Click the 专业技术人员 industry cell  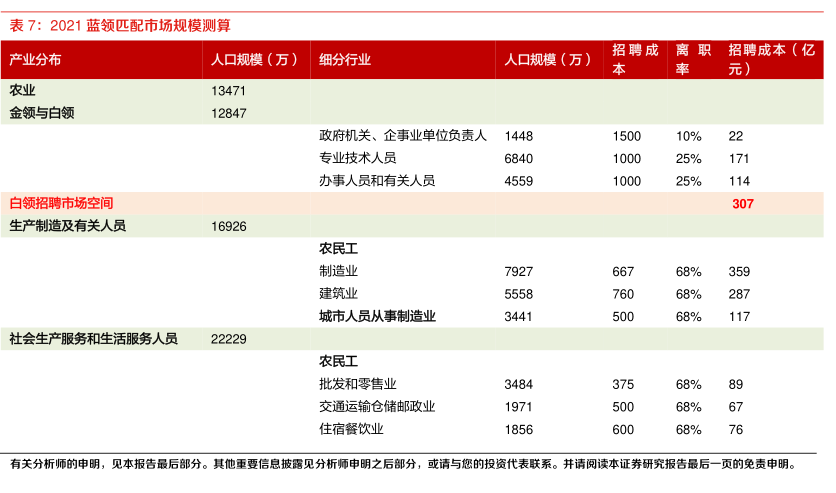358,158
